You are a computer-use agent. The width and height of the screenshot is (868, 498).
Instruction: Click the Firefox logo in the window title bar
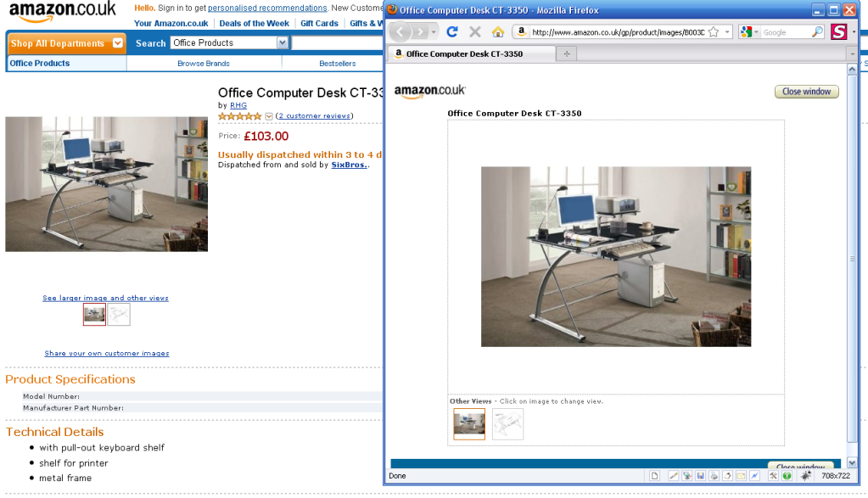[392, 9]
